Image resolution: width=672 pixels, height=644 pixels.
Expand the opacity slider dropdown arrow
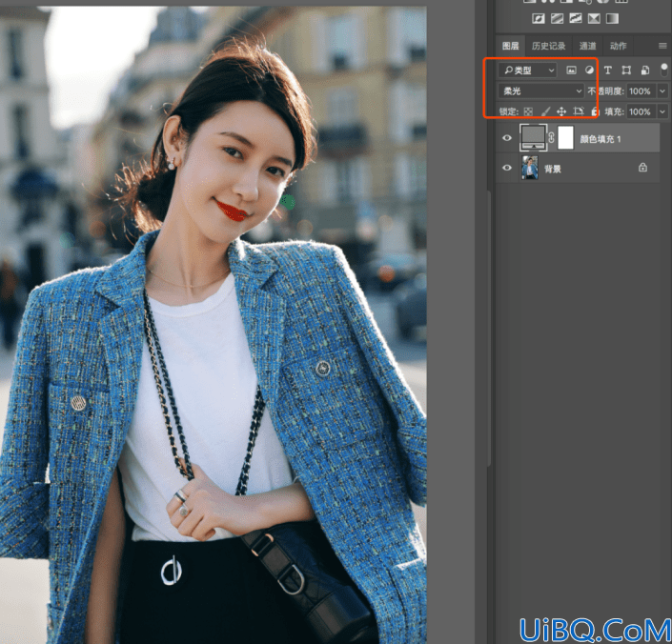(x=662, y=91)
